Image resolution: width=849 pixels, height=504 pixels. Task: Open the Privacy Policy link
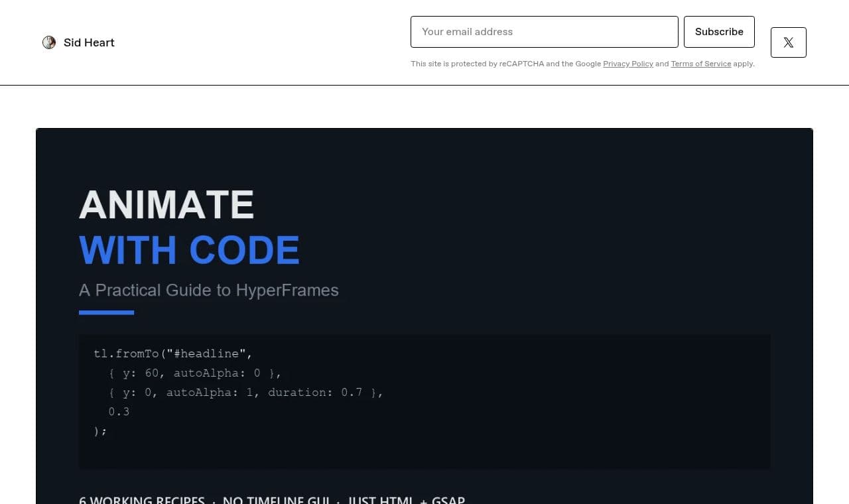coord(628,64)
